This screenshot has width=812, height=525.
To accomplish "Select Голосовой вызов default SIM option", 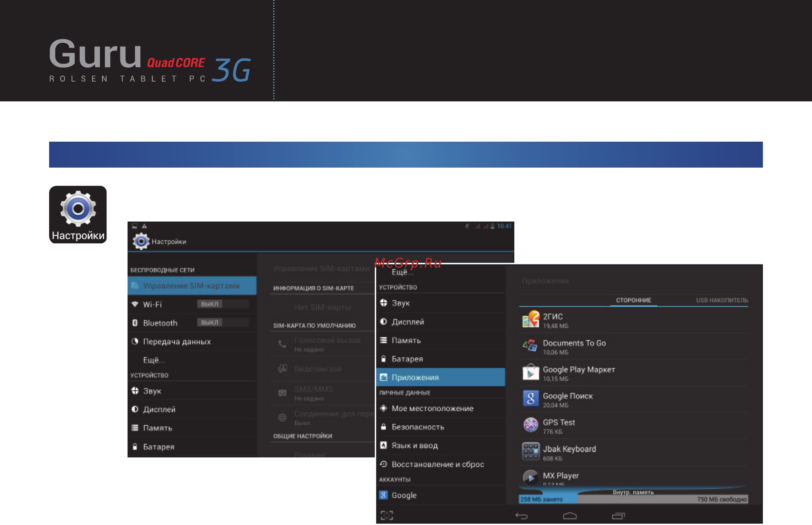I will pos(323,344).
